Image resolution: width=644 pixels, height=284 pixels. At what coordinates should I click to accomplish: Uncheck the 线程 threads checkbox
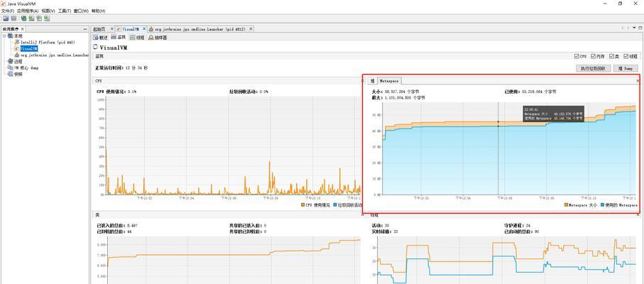626,56
